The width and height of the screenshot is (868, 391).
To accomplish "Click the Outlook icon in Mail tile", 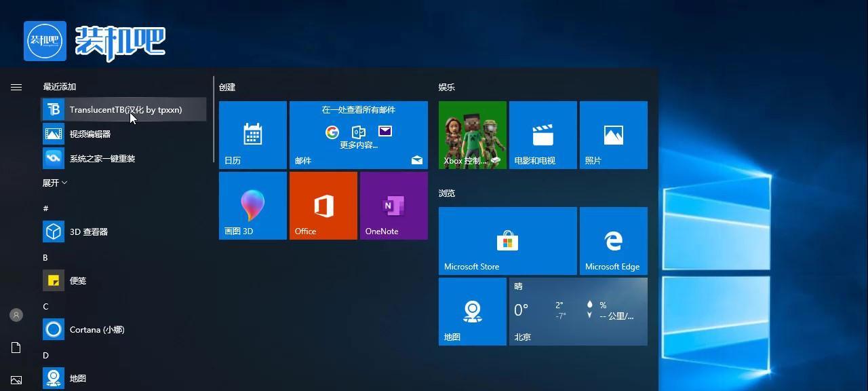I will 359,132.
